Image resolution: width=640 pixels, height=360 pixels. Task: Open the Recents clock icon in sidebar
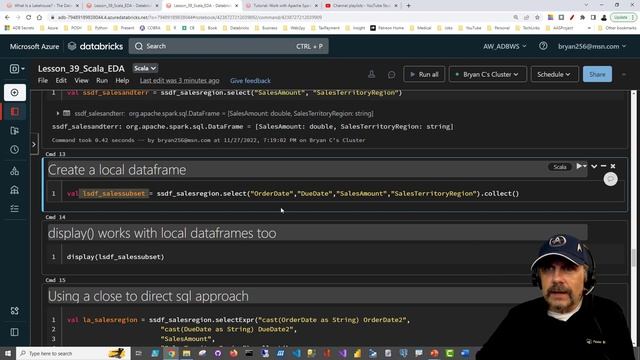(x=15, y=150)
